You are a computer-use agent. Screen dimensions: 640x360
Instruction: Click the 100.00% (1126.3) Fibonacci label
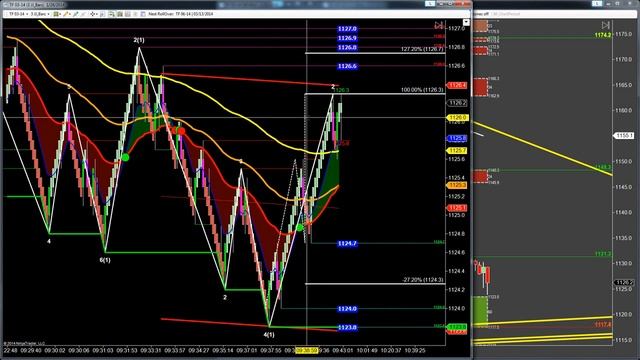[422, 90]
